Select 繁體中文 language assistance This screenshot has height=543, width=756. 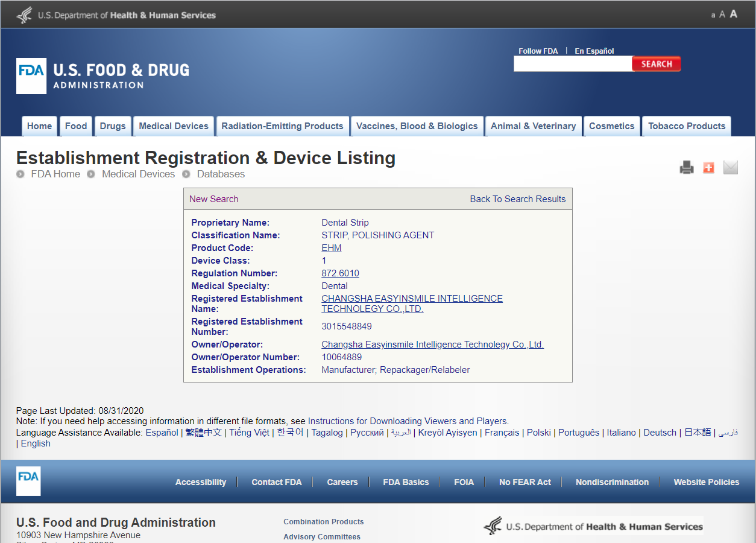[204, 433]
